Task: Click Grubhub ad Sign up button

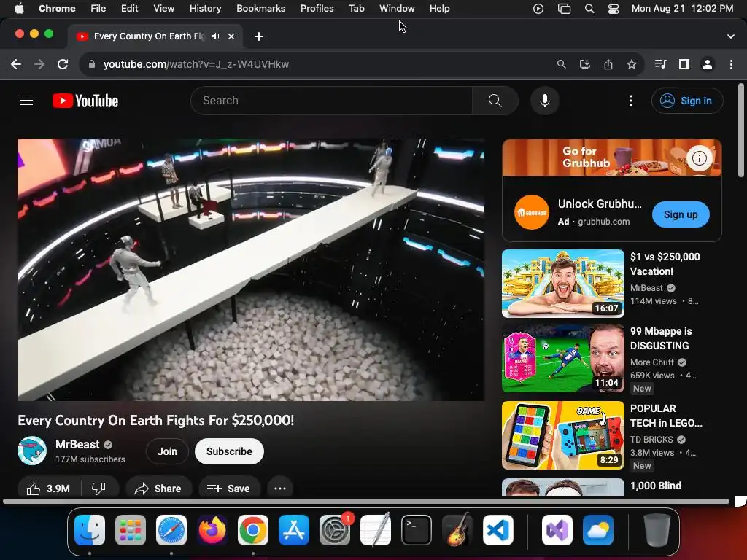Action: [x=681, y=214]
